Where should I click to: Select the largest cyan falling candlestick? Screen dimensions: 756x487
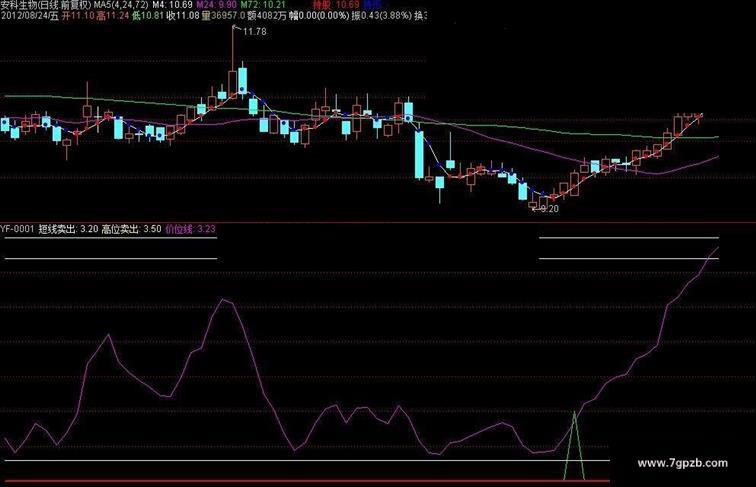[419, 154]
